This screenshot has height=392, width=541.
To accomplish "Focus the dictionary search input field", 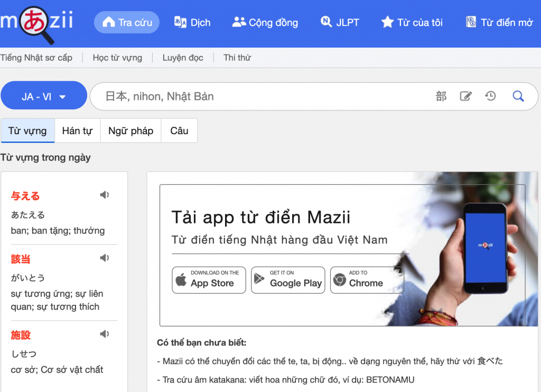I will (264, 96).
